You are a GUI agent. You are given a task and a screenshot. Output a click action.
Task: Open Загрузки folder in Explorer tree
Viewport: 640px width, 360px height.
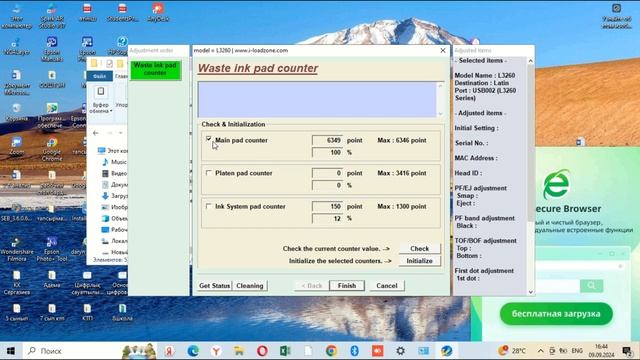[114, 196]
